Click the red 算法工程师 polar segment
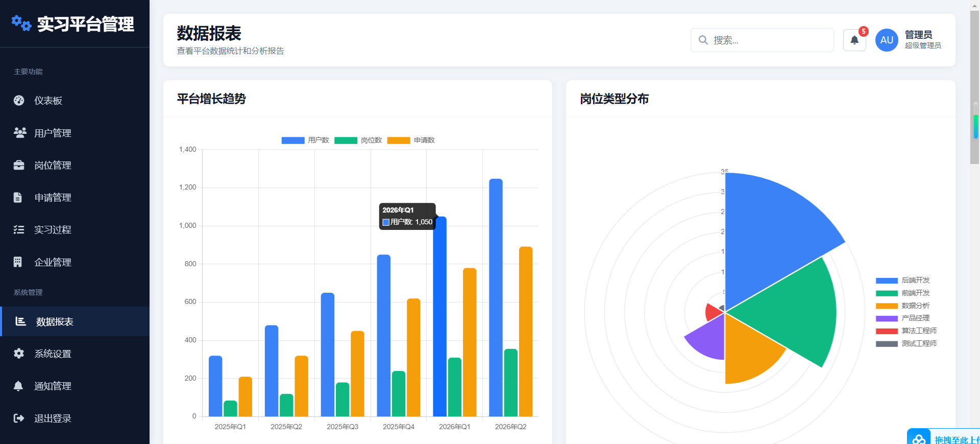 [713, 312]
